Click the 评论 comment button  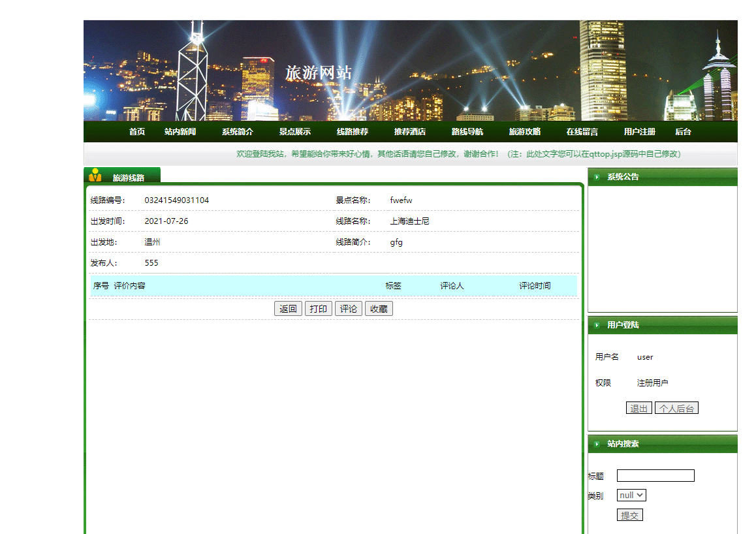click(x=348, y=308)
